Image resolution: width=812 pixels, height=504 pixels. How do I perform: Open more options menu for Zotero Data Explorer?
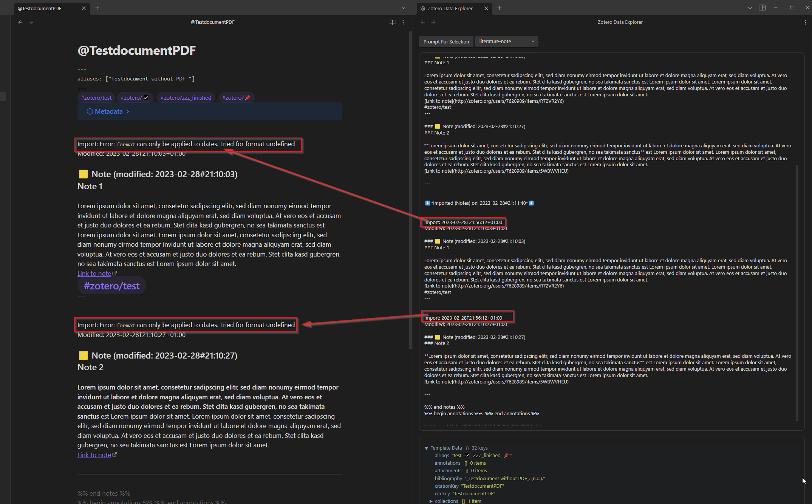pos(805,22)
